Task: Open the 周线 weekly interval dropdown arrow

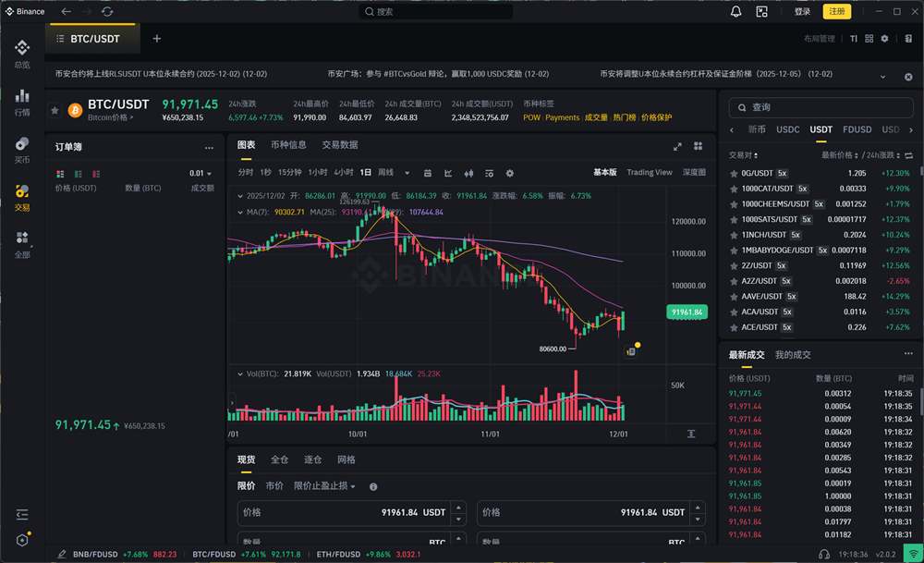Action: coord(407,172)
